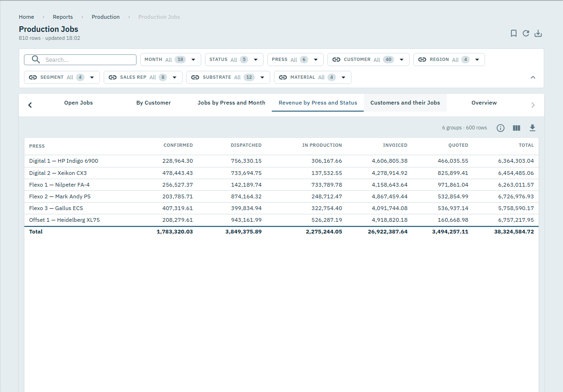Expand the Region filter dropdown arrow
The width and height of the screenshot is (563, 392).
(477, 60)
